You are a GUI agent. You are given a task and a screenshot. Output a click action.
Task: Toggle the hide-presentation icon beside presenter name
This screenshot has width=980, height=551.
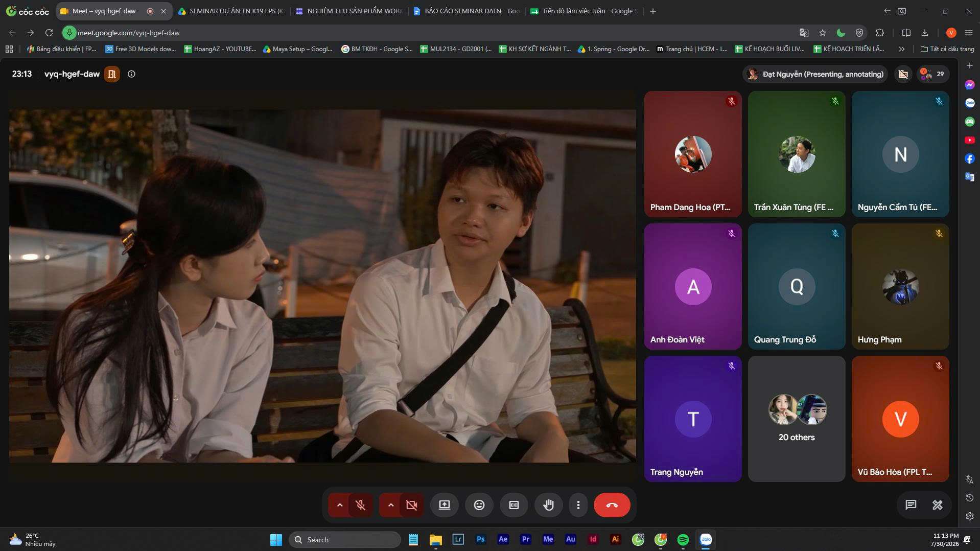click(x=903, y=74)
